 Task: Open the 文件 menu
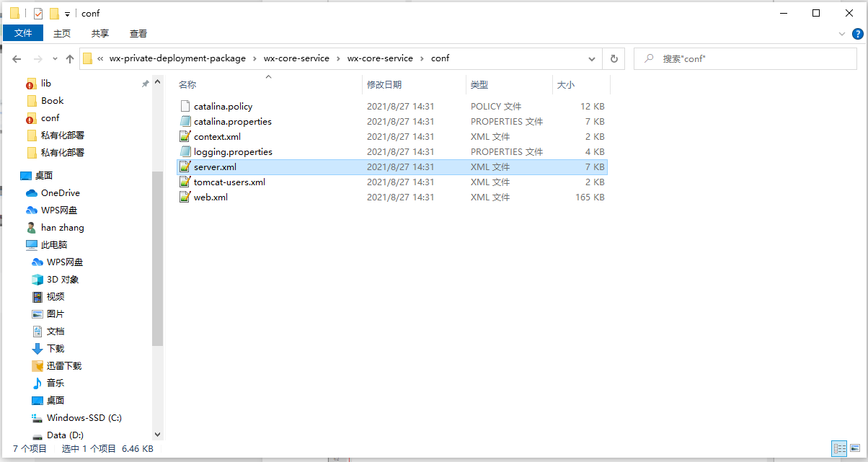(x=23, y=33)
